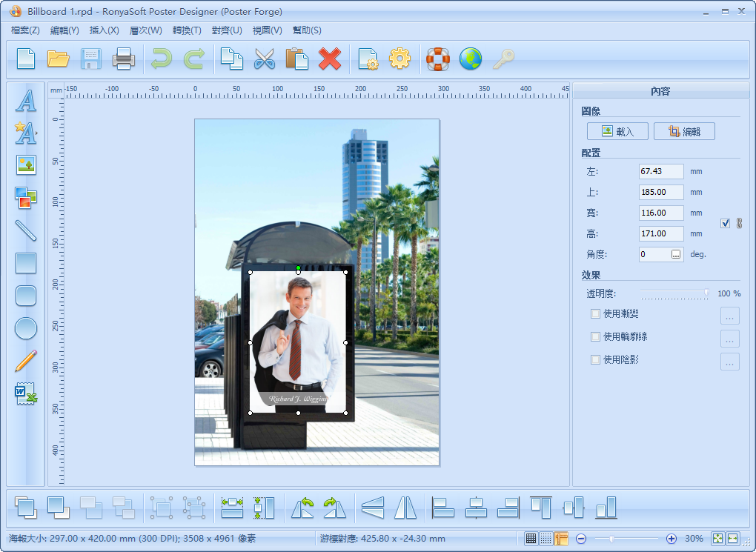Click the Undo arrow icon
This screenshot has width=756, height=552.
click(x=161, y=59)
